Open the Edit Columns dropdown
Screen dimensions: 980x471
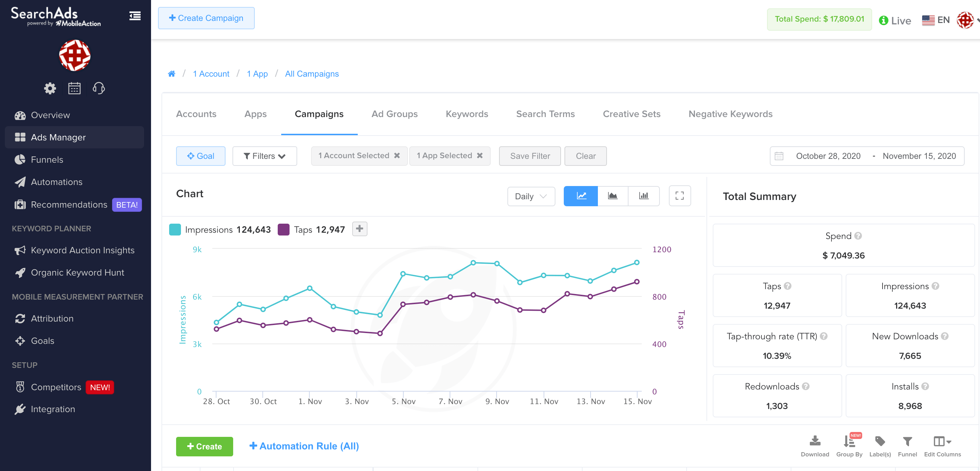pyautogui.click(x=942, y=446)
